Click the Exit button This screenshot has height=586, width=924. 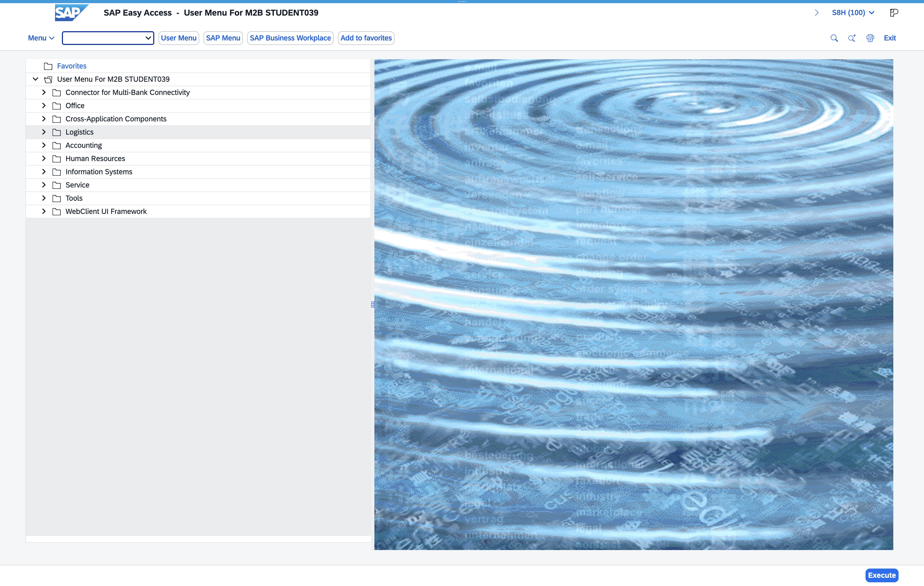(x=889, y=38)
